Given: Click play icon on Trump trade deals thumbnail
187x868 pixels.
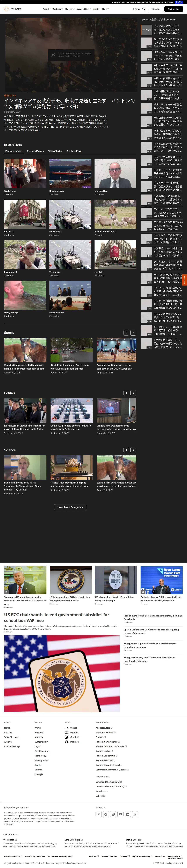Looking at the screenshot, I should (x=6, y=592).
